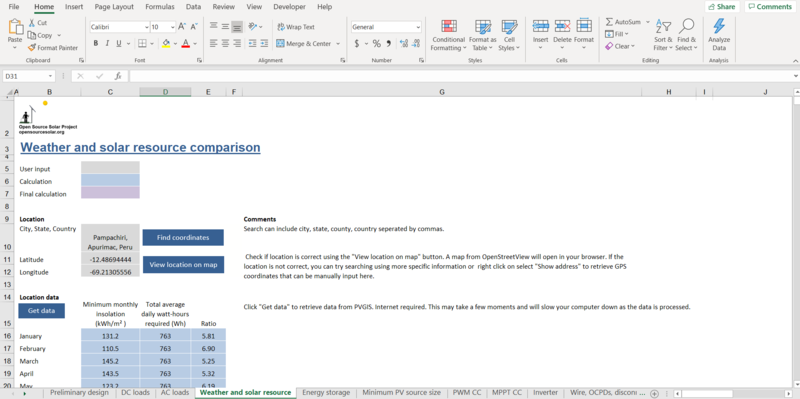Expand the Clear dropdown
The width and height of the screenshot is (800, 399).
point(633,46)
